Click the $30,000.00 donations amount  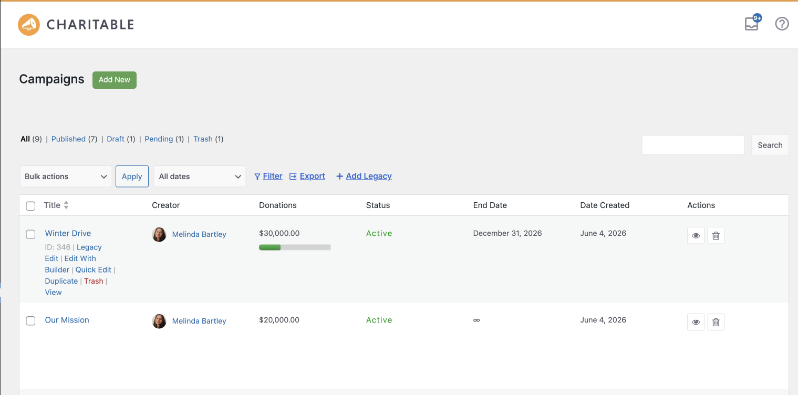point(279,233)
